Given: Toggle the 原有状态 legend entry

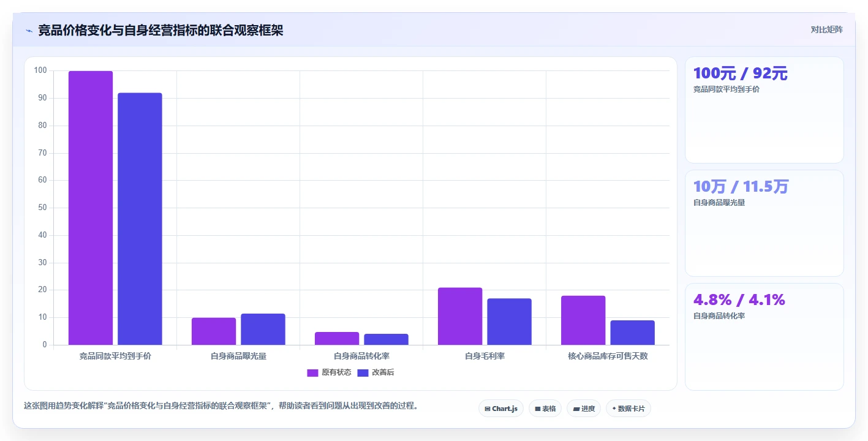Looking at the screenshot, I should point(329,372).
